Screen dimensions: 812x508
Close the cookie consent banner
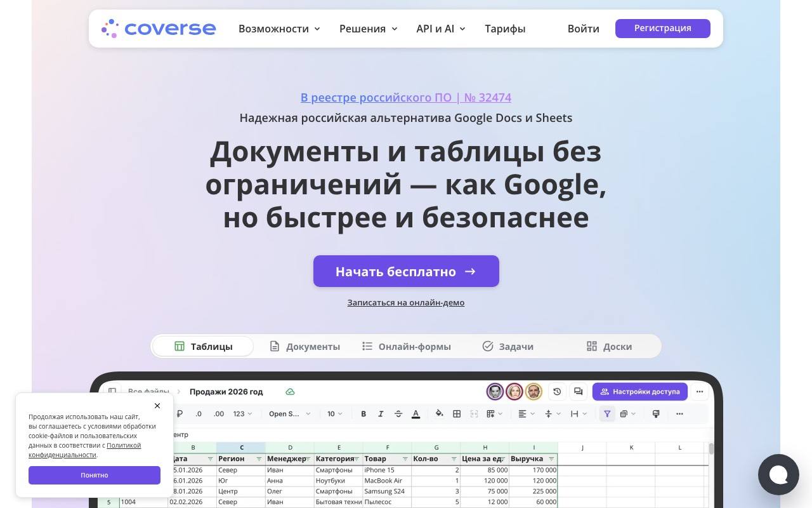click(x=157, y=406)
